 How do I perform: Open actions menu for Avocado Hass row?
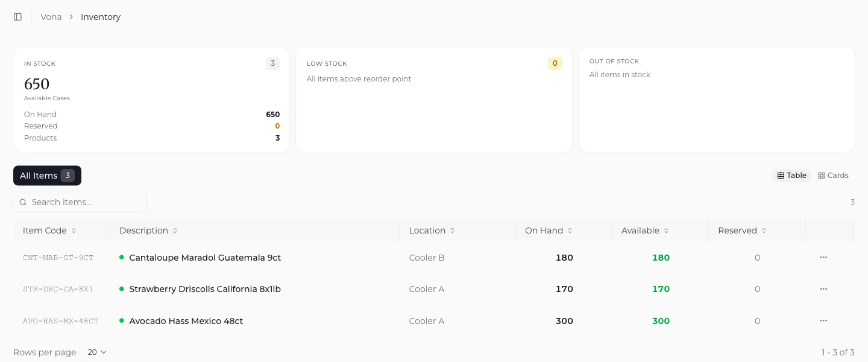tap(823, 321)
